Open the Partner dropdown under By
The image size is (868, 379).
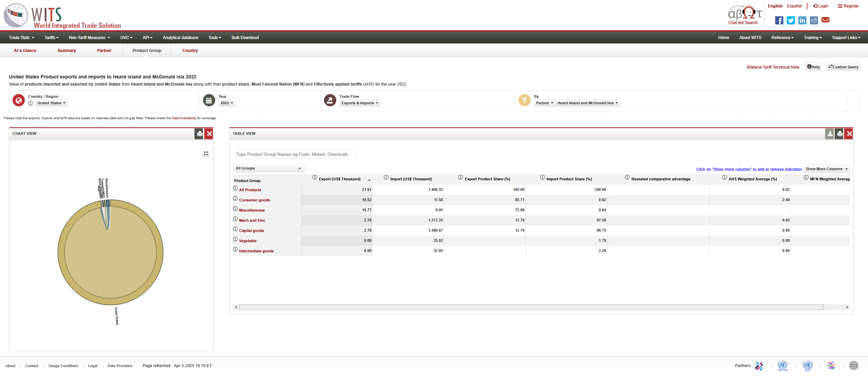pos(545,103)
